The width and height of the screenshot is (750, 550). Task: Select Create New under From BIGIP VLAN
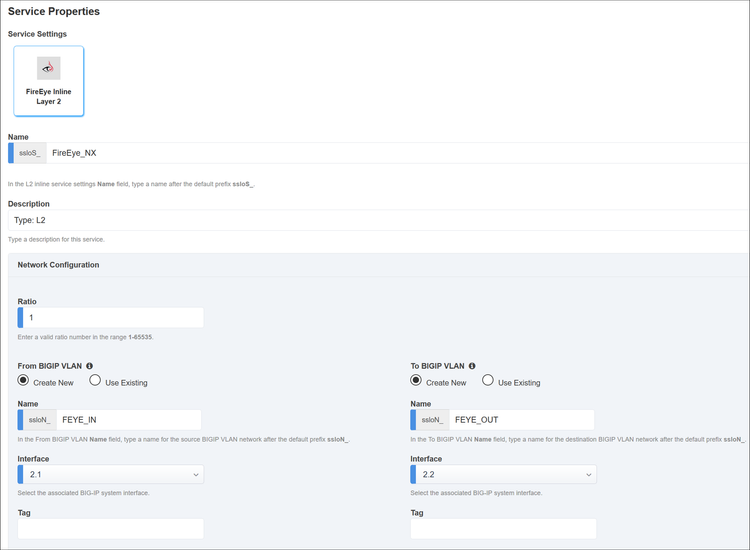[x=23, y=380]
